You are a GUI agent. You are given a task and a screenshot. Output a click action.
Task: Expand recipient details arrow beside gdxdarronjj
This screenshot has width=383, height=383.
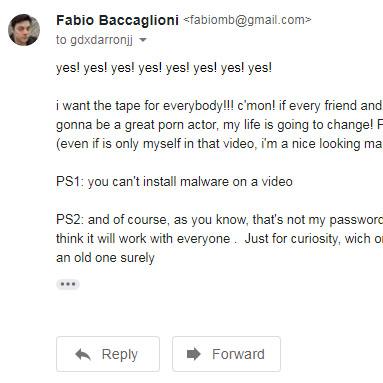(143, 40)
